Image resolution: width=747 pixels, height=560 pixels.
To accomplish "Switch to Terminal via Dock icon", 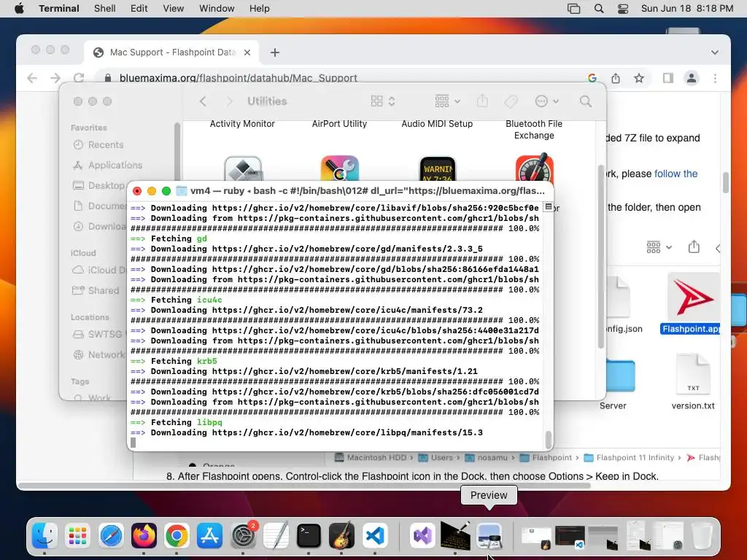I will 309,536.
